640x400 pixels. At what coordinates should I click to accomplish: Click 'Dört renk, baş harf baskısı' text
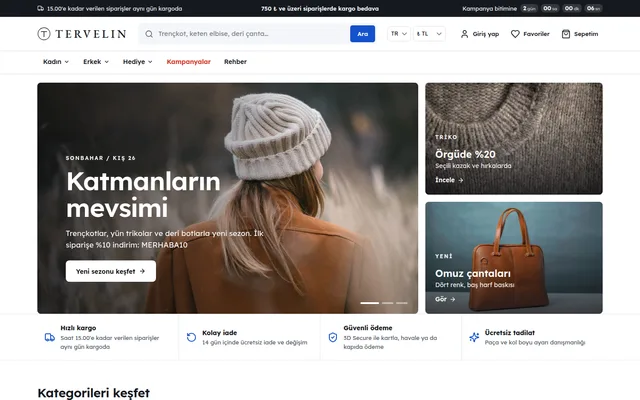point(474,285)
